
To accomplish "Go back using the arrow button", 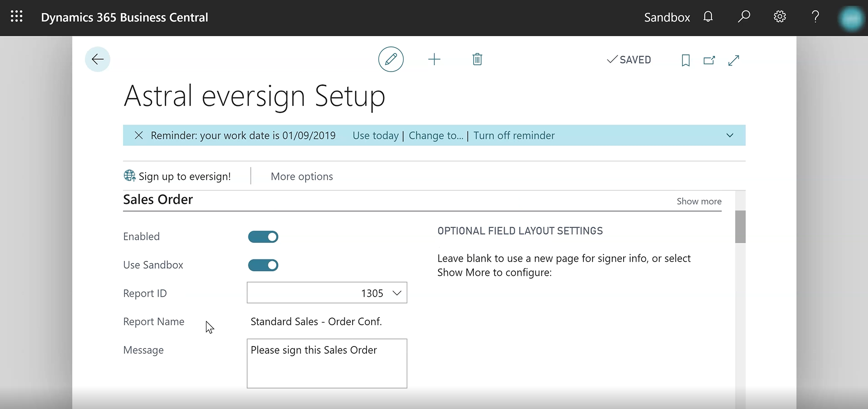I will [x=97, y=59].
